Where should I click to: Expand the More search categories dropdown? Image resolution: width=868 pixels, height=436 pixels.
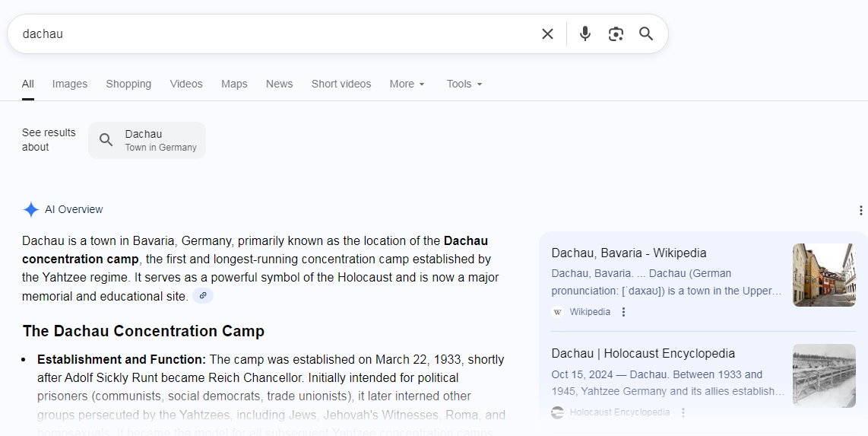coord(407,84)
